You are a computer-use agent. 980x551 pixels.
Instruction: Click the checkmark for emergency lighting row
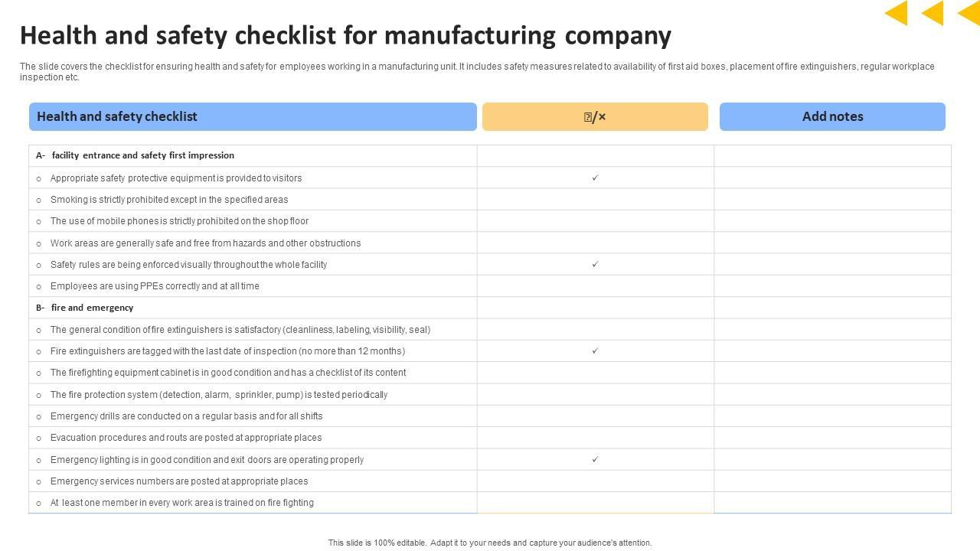[x=595, y=459]
